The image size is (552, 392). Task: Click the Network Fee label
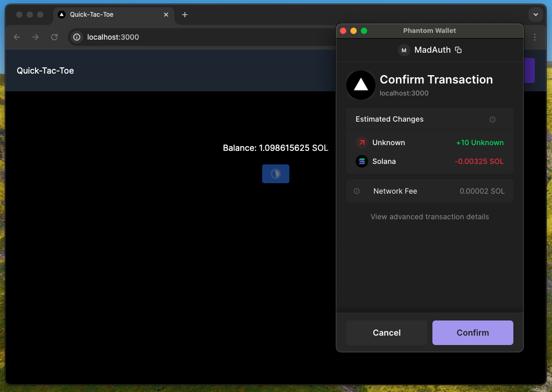395,191
